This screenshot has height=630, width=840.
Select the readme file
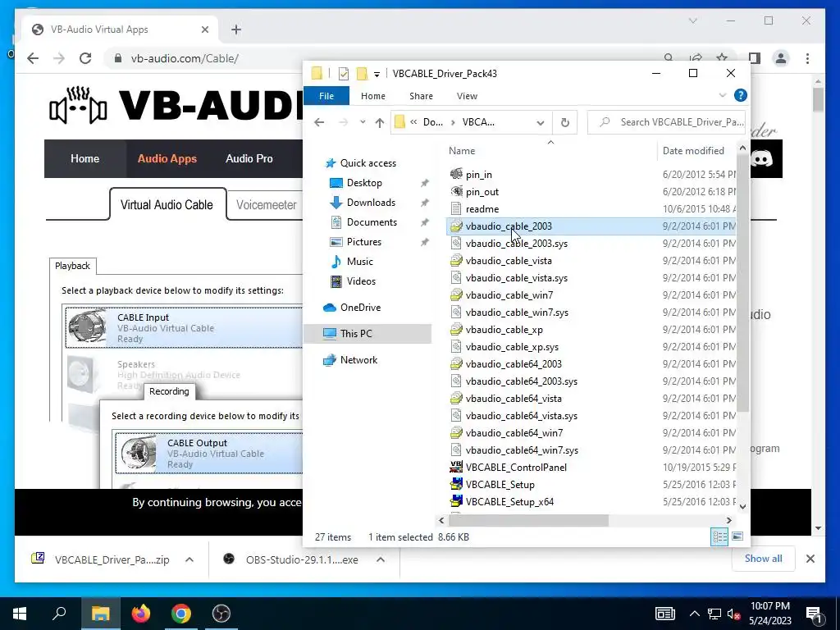tap(474, 209)
